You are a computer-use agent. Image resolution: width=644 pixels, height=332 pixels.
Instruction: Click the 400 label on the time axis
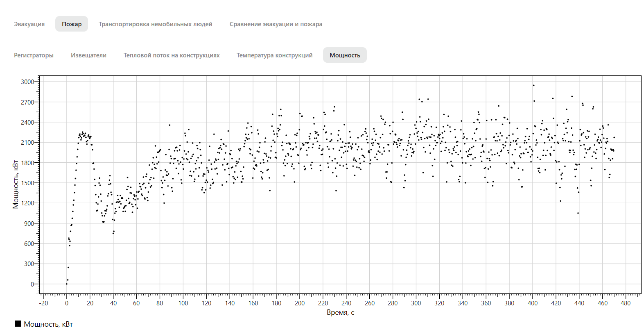[533, 303]
